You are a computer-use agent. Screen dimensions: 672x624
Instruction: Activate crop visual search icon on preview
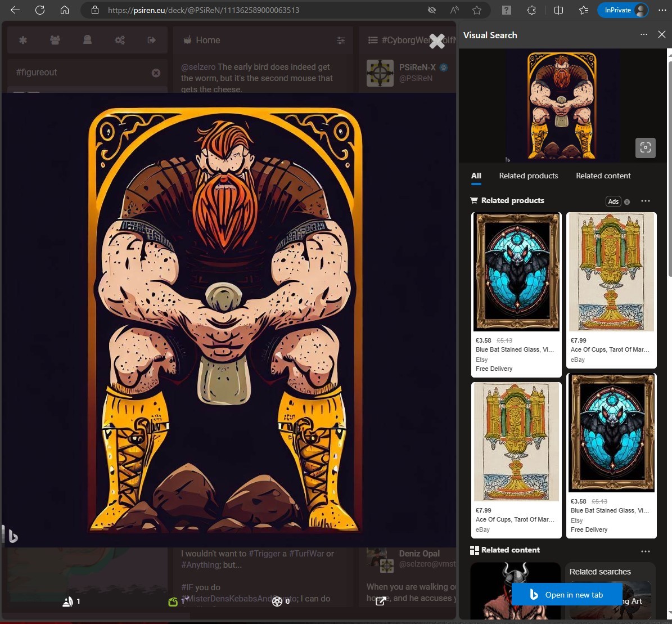coord(646,148)
